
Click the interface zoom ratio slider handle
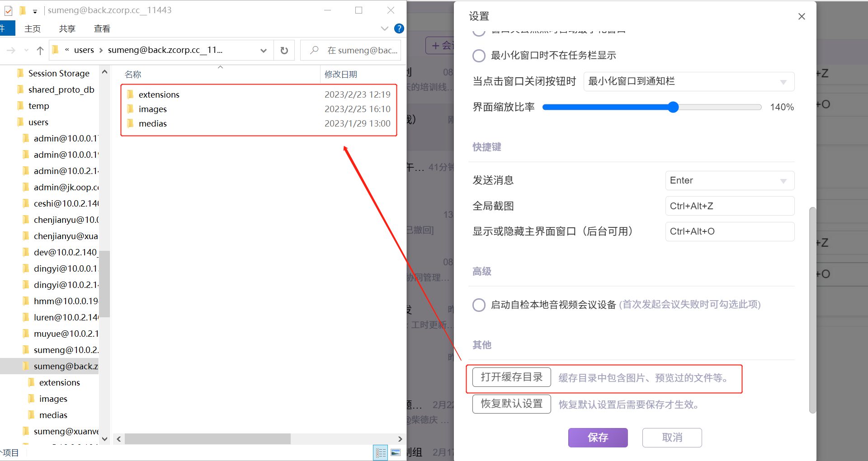point(673,107)
